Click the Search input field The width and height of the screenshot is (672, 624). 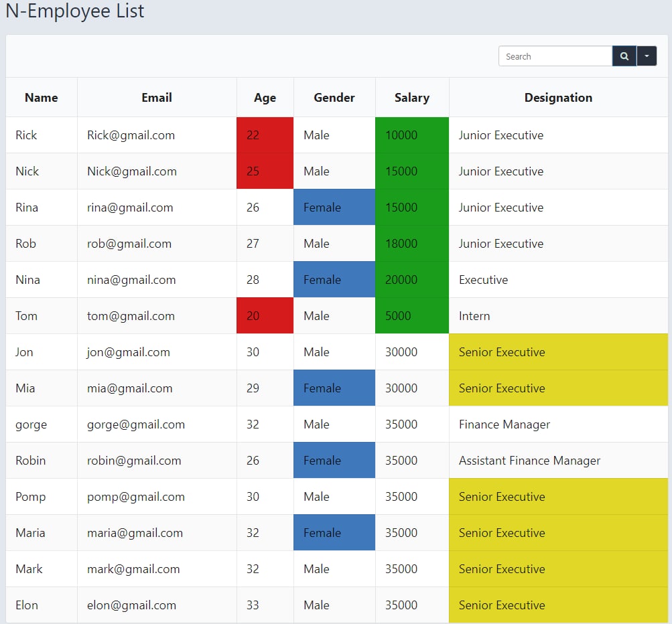coord(555,56)
